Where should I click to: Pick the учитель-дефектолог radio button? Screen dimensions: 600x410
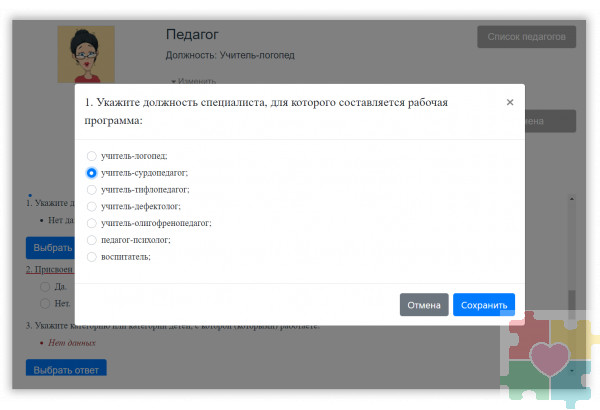click(x=92, y=206)
